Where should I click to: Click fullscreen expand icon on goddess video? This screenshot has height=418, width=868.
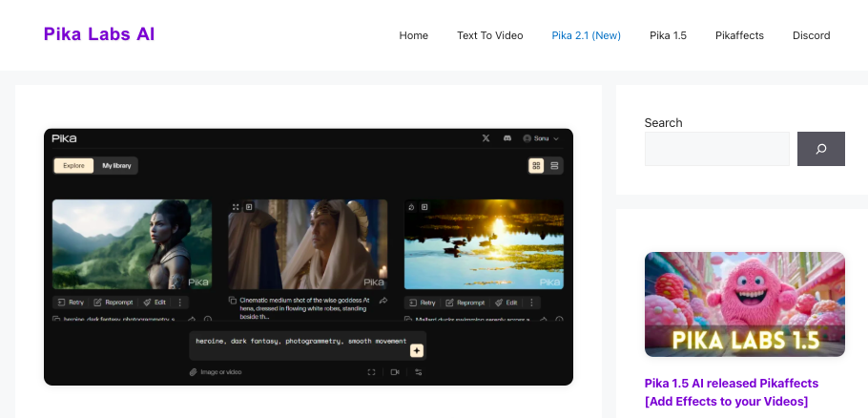236,207
